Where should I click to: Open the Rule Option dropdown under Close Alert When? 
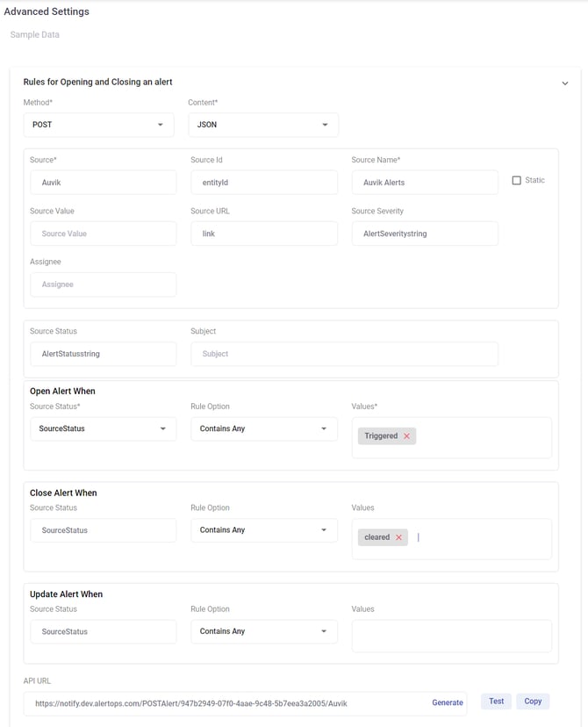264,530
